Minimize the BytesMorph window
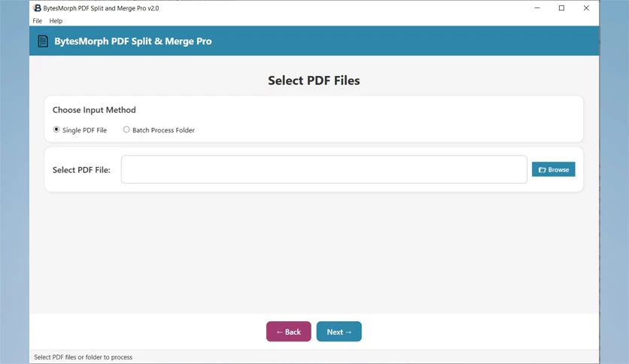Screen dimensions: 629x364 pyautogui.click(x=537, y=8)
